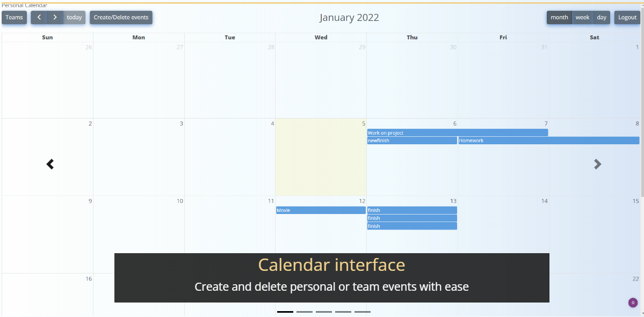Select the month view option
The height and width of the screenshot is (317, 644).
pos(559,17)
